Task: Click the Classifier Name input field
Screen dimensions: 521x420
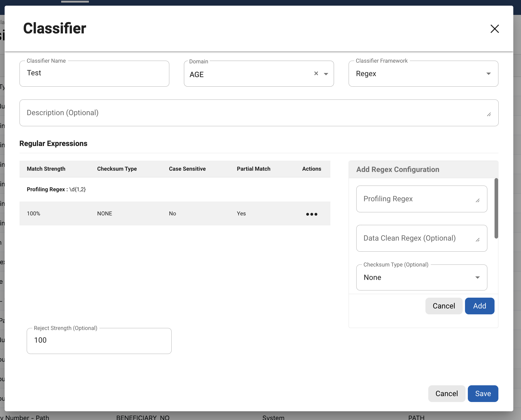Action: [94, 74]
